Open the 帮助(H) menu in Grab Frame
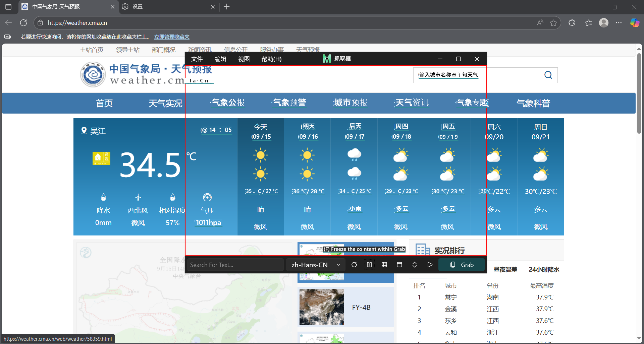644x344 pixels. [271, 59]
